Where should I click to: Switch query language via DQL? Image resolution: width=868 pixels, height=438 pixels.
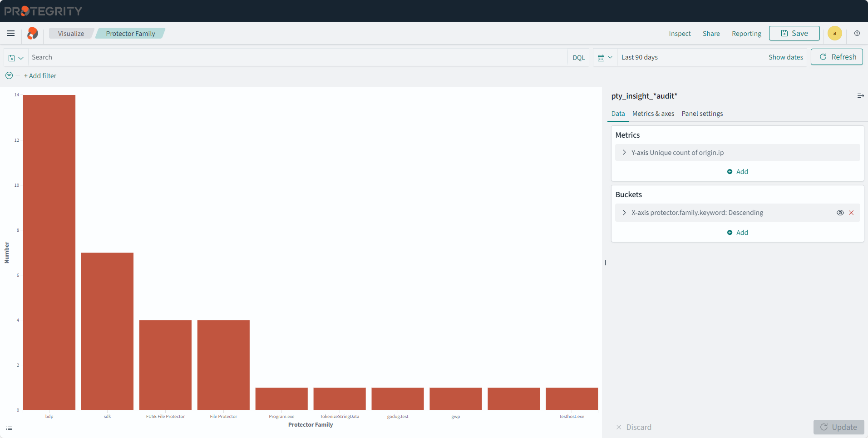(578, 58)
